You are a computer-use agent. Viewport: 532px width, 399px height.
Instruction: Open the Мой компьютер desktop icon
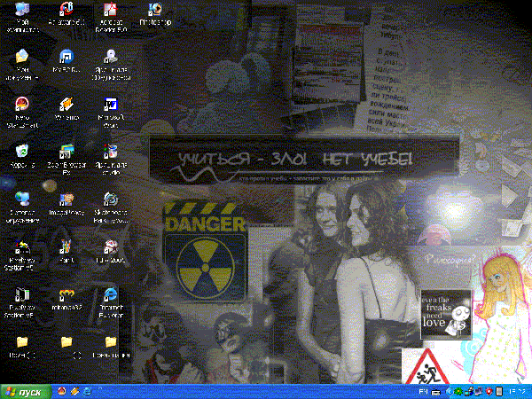pos(22,17)
